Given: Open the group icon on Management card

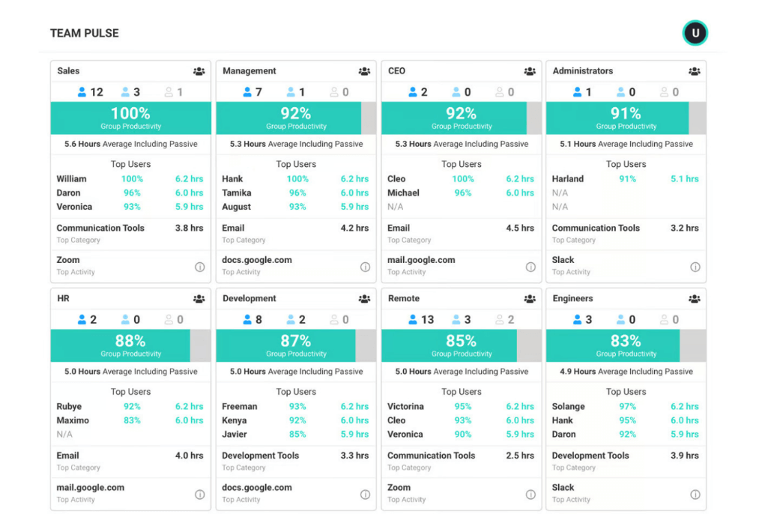Looking at the screenshot, I should (x=364, y=71).
